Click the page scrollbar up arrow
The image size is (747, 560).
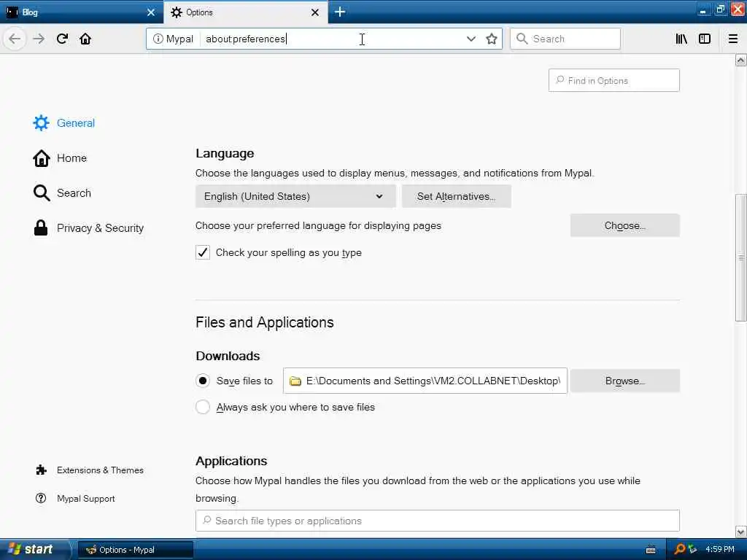click(x=740, y=60)
